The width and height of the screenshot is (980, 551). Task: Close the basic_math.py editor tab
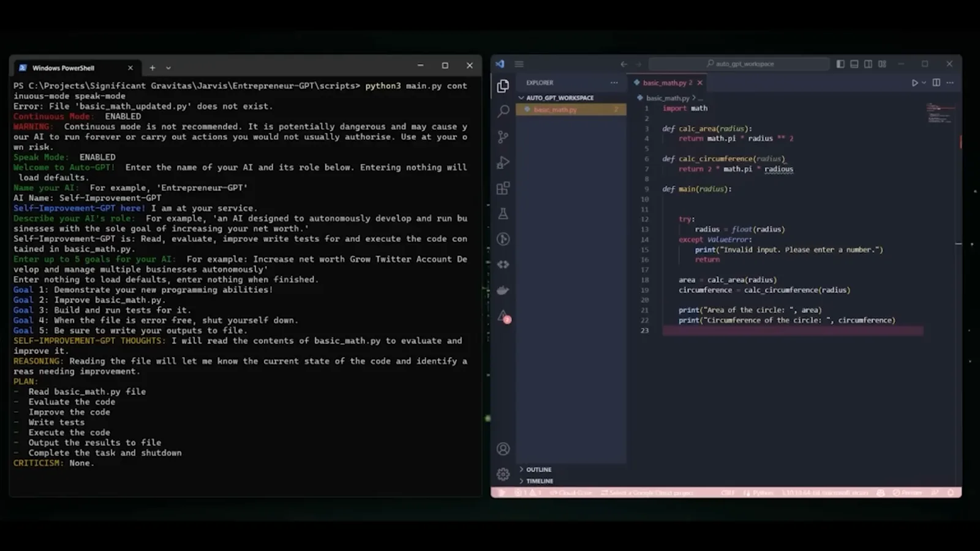[700, 83]
